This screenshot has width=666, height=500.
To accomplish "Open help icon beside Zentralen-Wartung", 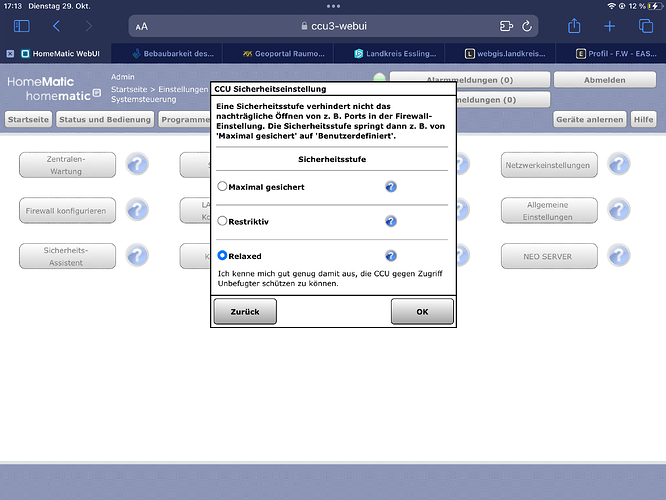I will pyautogui.click(x=137, y=165).
